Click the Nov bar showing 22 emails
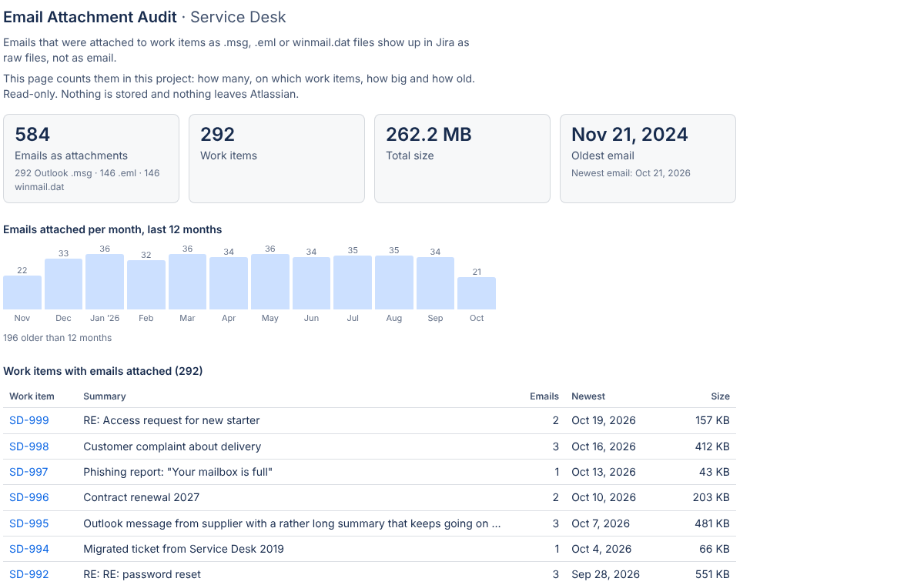The width and height of the screenshot is (924, 585). (x=22, y=292)
